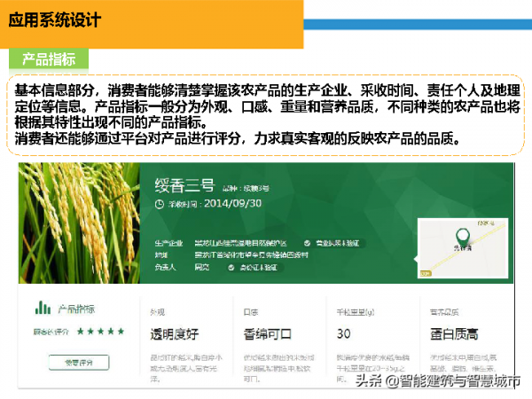The image size is (532, 399).
Task: Click the yellow map corner badge
Action: pos(426,273)
